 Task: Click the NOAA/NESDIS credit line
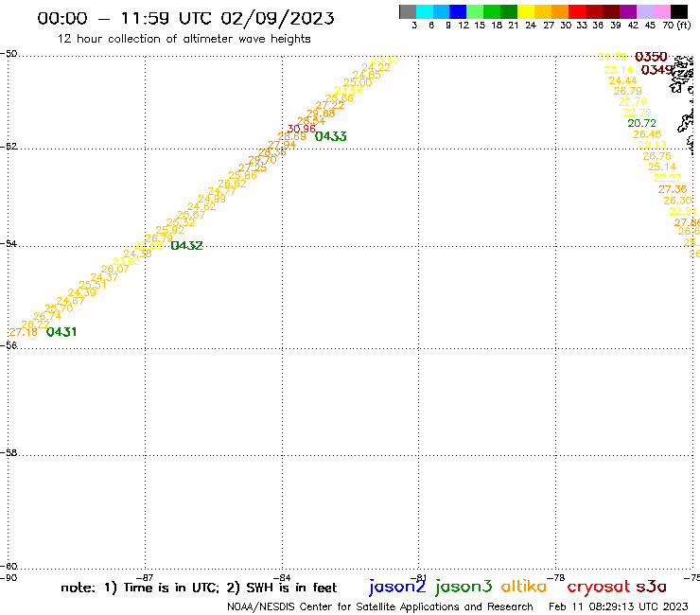[380, 606]
